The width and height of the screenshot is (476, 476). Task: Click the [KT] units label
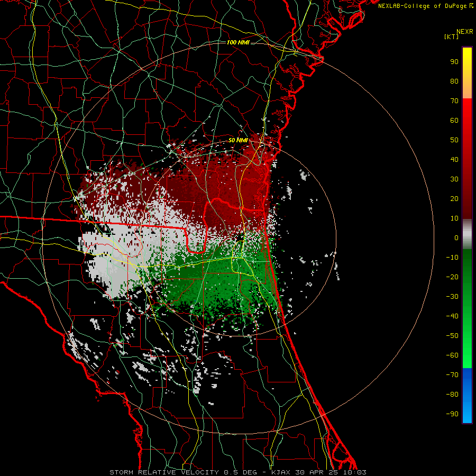point(451,36)
